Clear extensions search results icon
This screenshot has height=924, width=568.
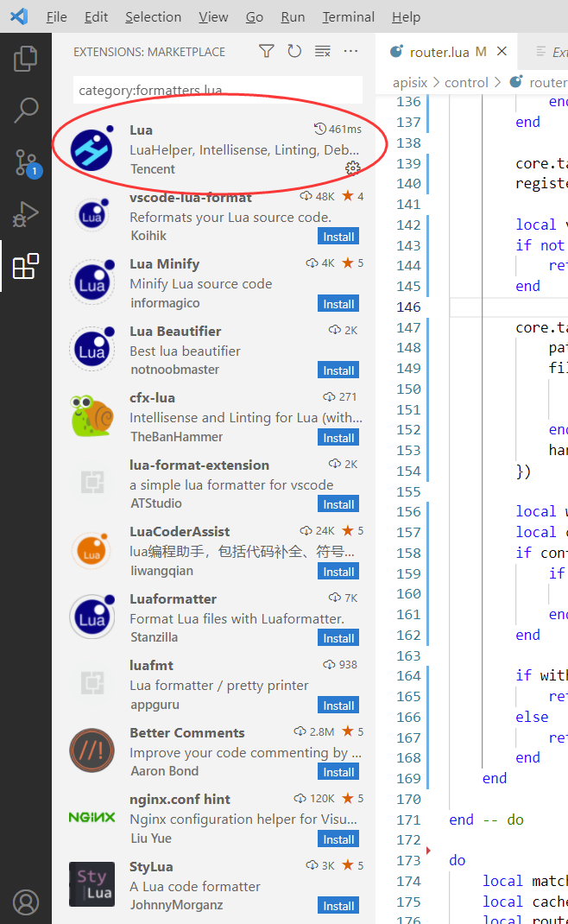(322, 51)
